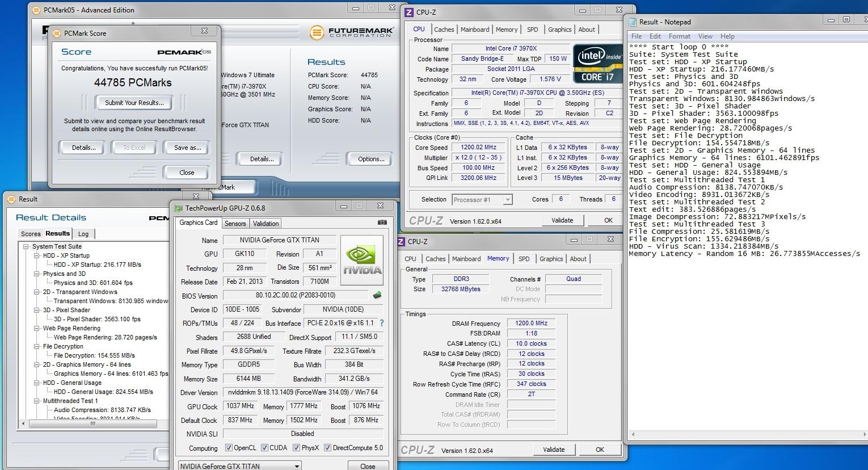Click the Memory Size 6144 MB field
The height and width of the screenshot is (470, 868).
[249, 379]
